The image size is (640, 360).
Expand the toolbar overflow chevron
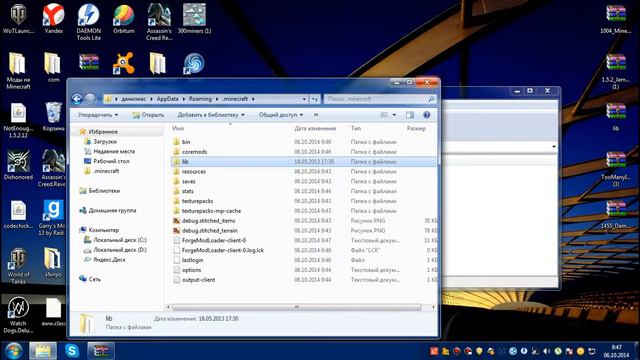pyautogui.click(x=316, y=115)
